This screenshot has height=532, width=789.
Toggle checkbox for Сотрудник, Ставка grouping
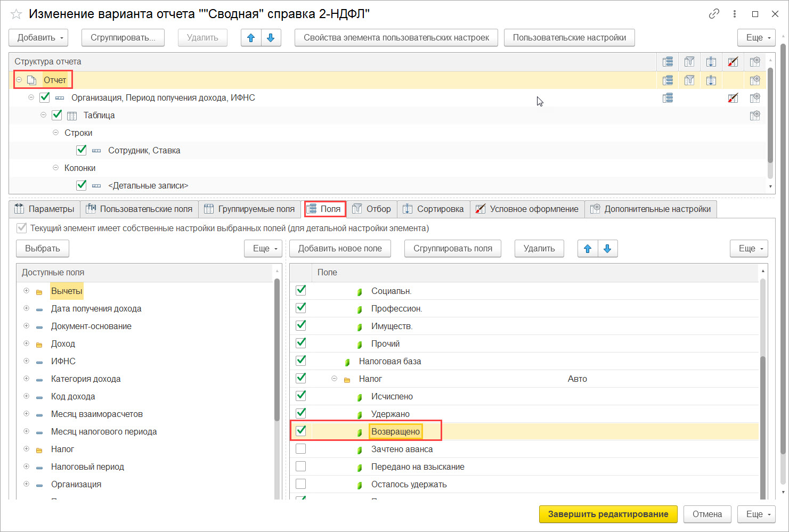[x=82, y=150]
